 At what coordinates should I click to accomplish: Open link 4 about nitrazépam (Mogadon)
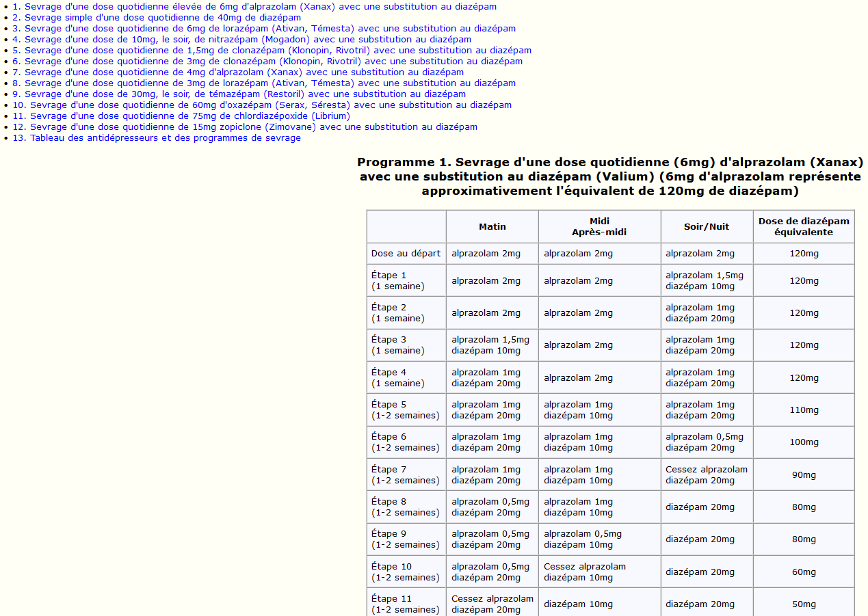coord(241,40)
